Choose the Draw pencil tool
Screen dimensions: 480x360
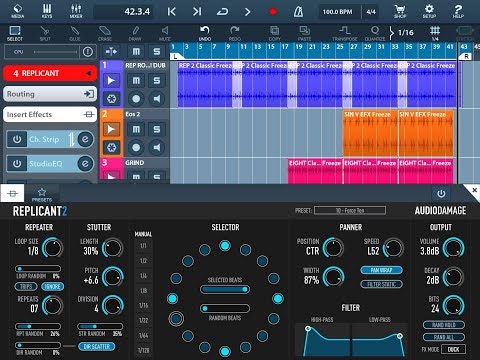[135, 33]
